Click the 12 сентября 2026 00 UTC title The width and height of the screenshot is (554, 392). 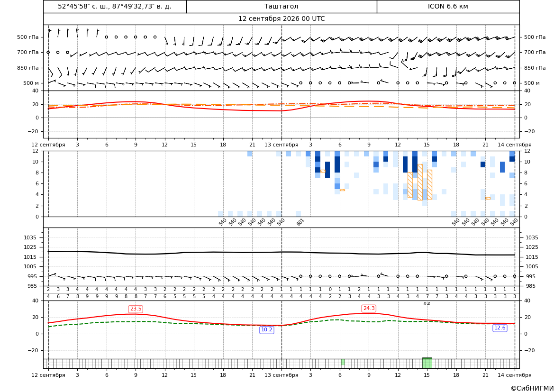[x=281, y=19]
